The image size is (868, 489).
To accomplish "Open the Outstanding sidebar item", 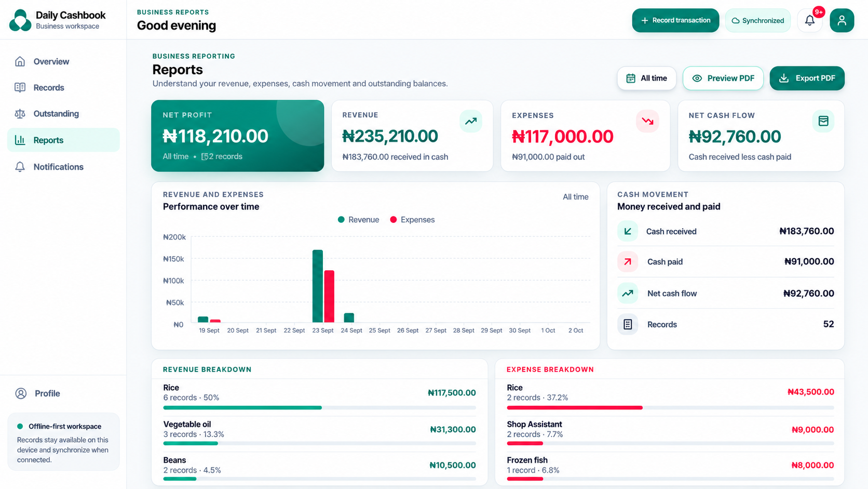I will pos(63,114).
